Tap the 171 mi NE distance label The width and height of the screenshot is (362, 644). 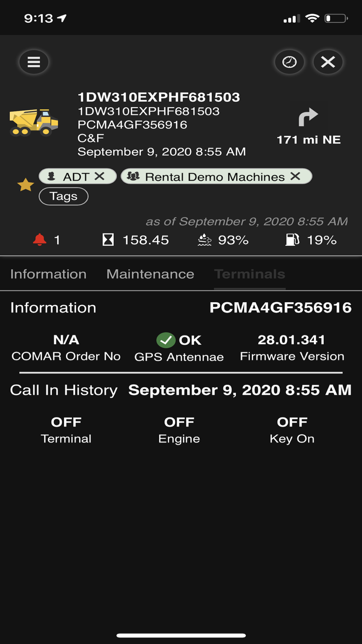tap(308, 139)
